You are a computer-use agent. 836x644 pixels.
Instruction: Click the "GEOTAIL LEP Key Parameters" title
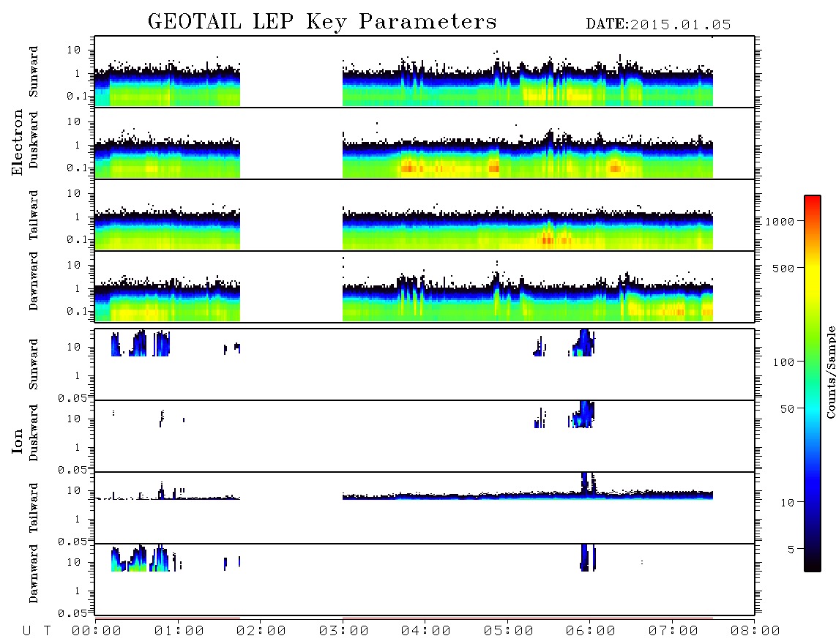[x=322, y=22]
